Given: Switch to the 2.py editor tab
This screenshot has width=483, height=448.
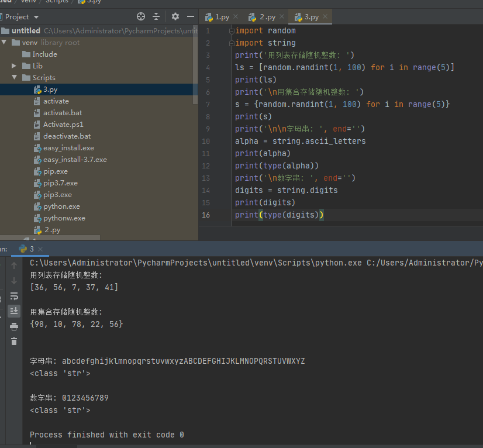Looking at the screenshot, I should point(267,17).
